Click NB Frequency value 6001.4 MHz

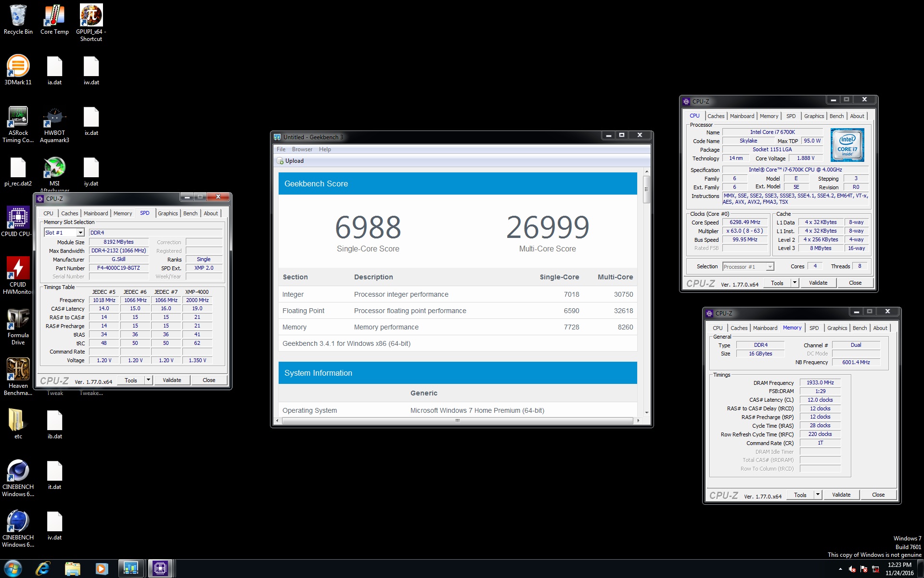pos(856,362)
